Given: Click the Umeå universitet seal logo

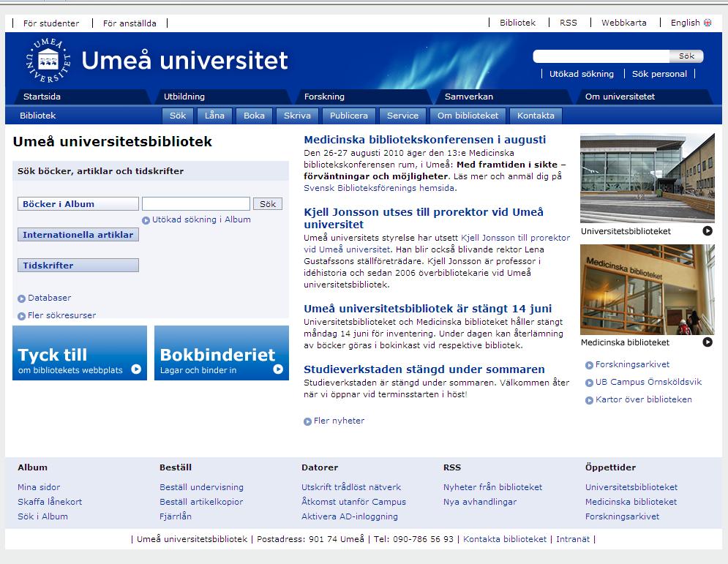Looking at the screenshot, I should [48, 61].
